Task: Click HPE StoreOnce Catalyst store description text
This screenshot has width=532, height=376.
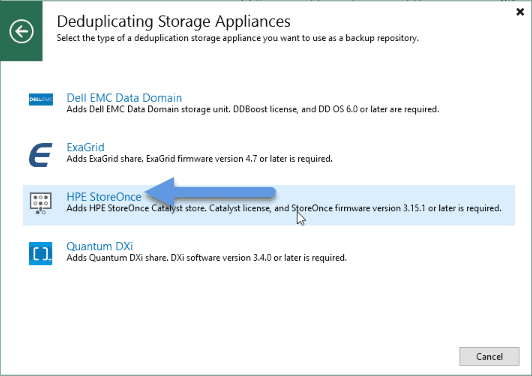Action: click(284, 208)
